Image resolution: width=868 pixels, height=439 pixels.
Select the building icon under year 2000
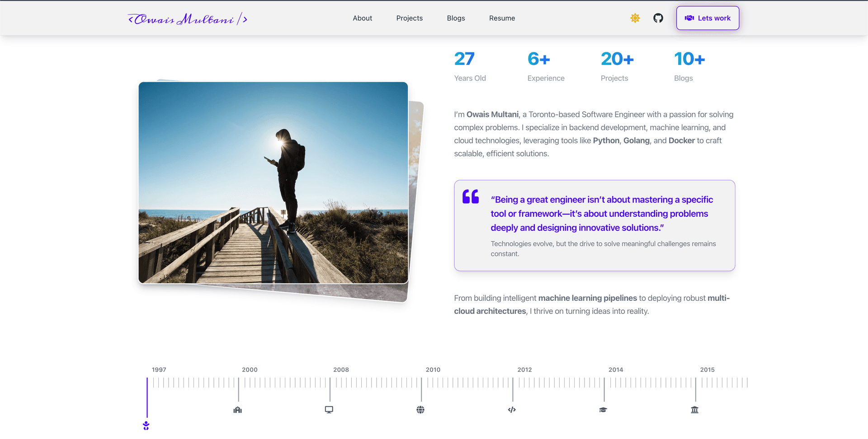click(x=238, y=410)
